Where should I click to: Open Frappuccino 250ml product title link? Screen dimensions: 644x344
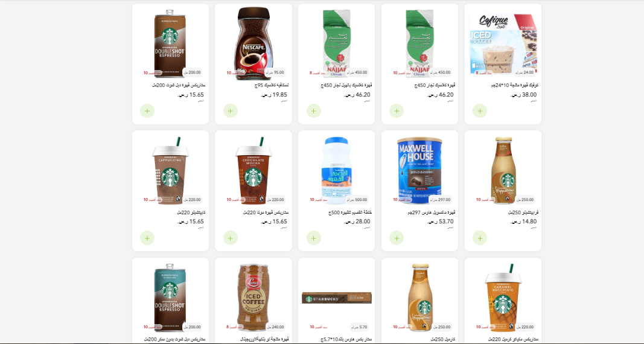coord(523,212)
